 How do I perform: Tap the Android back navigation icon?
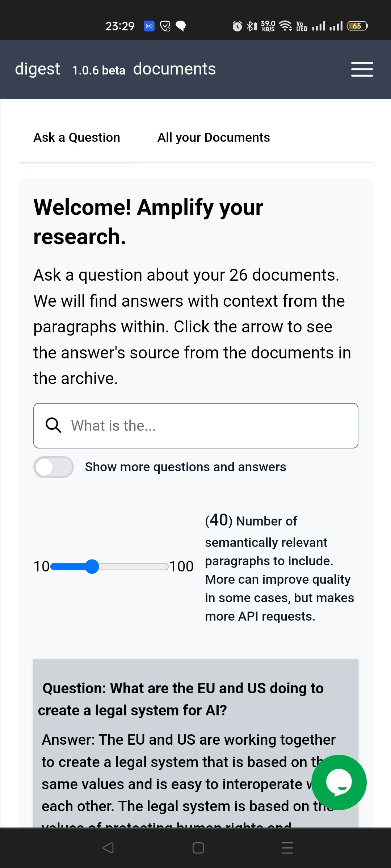pos(108,848)
